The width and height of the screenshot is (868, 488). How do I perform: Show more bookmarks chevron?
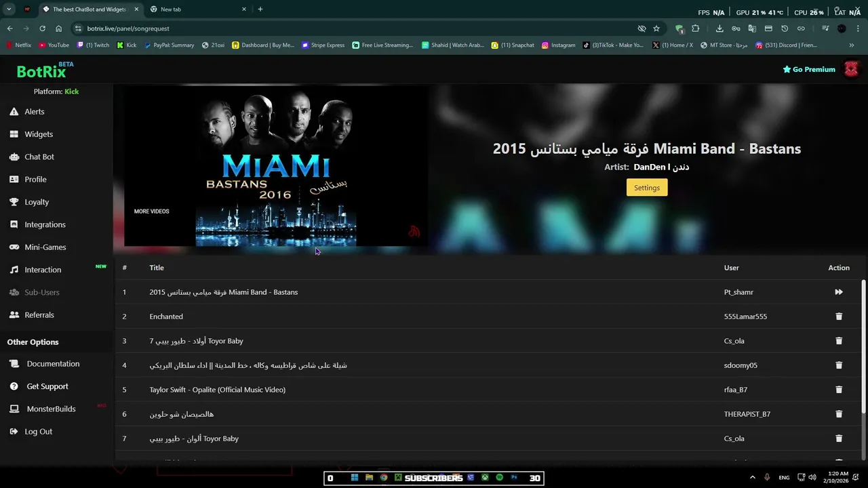[x=852, y=45]
